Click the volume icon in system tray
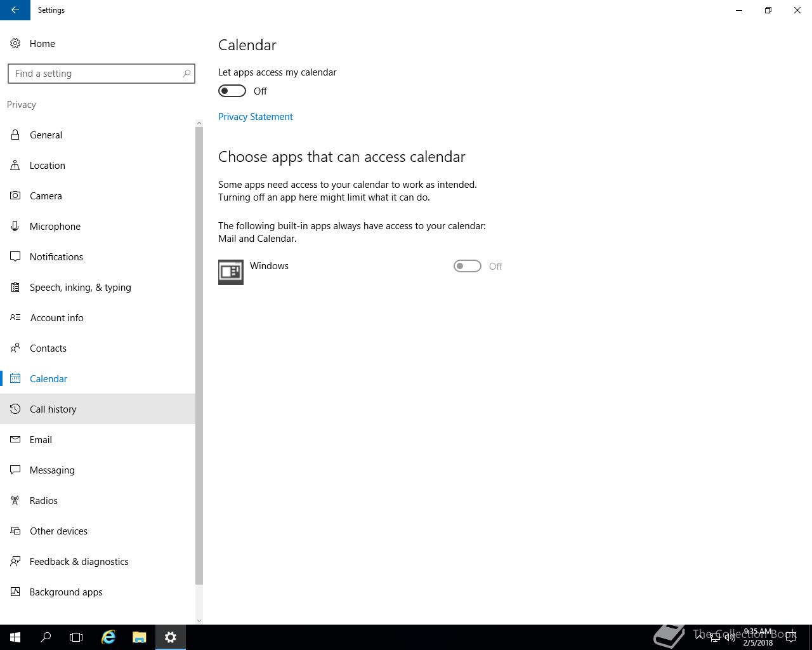Screen dimensions: 812x650 pos(730,637)
